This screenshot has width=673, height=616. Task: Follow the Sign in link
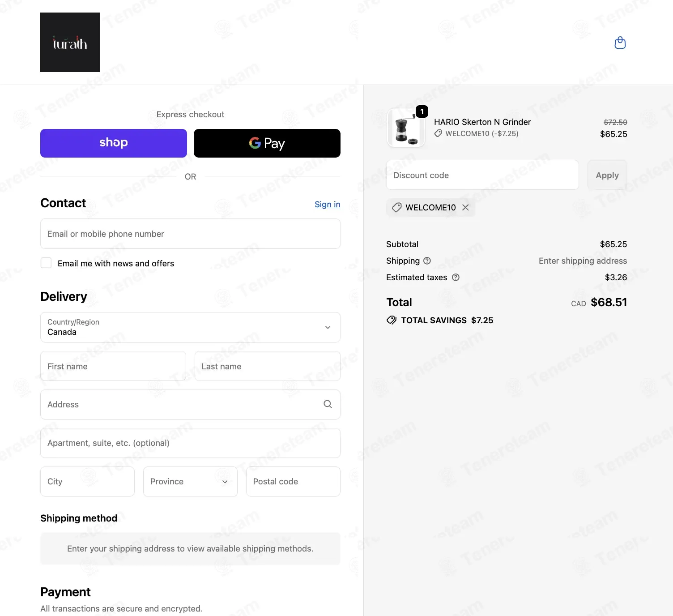pos(328,204)
